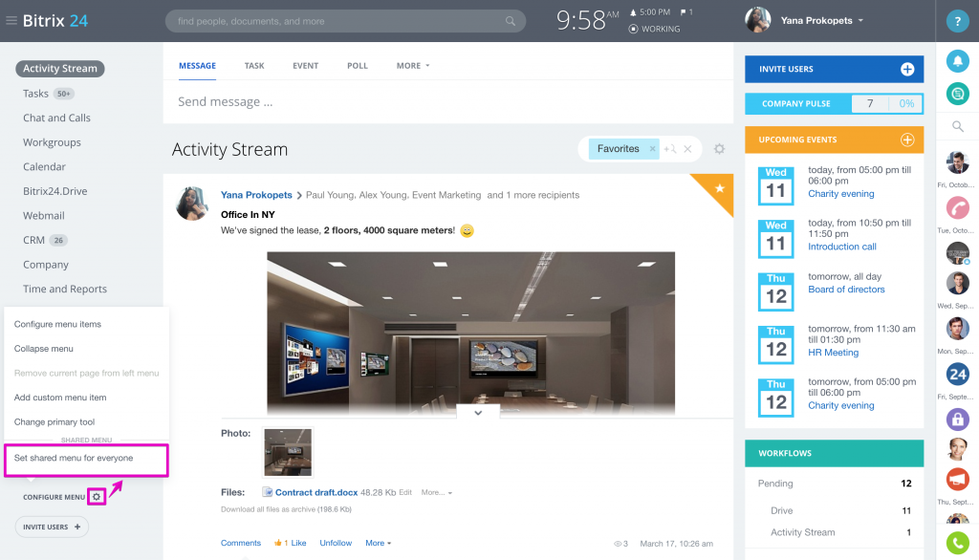Open the Board of directors event
979x560 pixels.
pyautogui.click(x=846, y=289)
